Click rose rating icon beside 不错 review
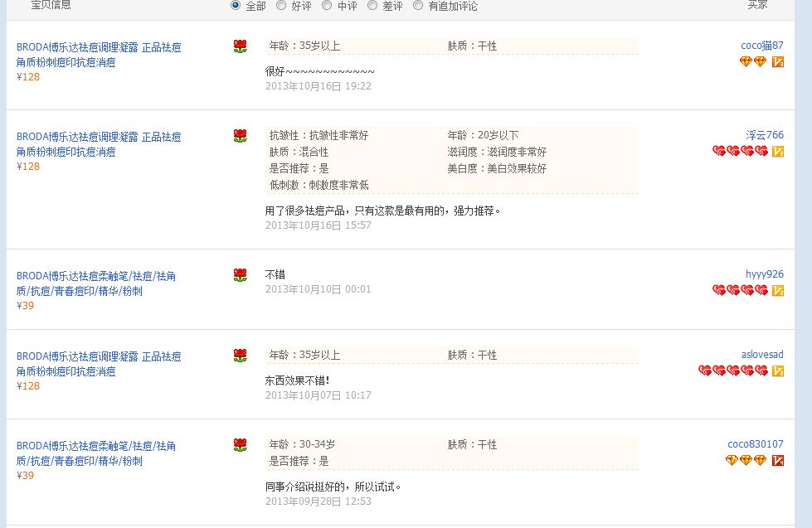This screenshot has width=812, height=528. [x=240, y=275]
